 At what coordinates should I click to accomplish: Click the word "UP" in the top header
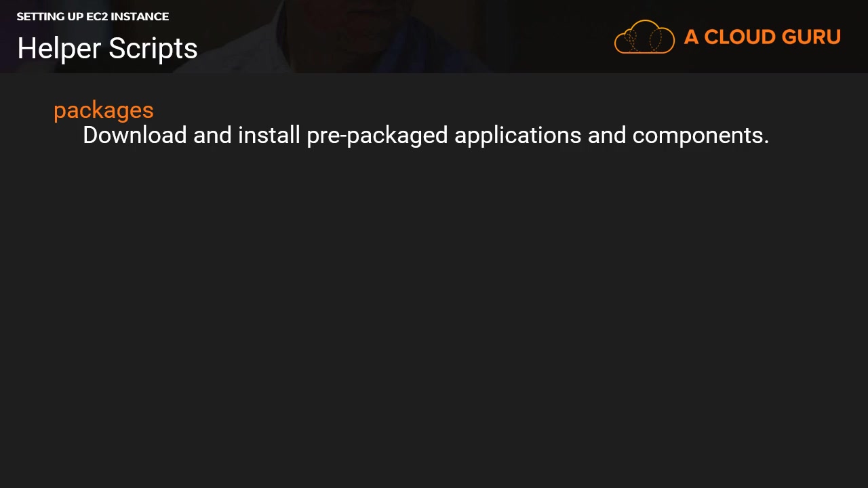point(76,16)
